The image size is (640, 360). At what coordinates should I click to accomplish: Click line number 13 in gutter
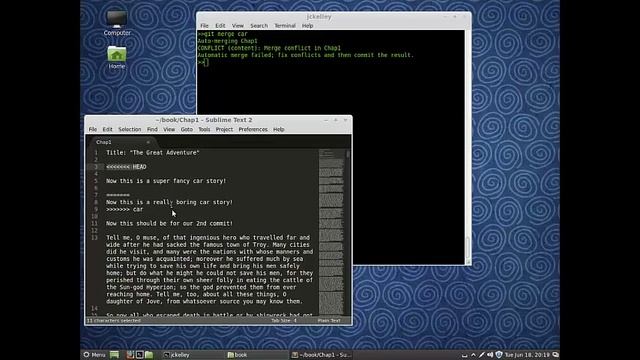point(94,238)
